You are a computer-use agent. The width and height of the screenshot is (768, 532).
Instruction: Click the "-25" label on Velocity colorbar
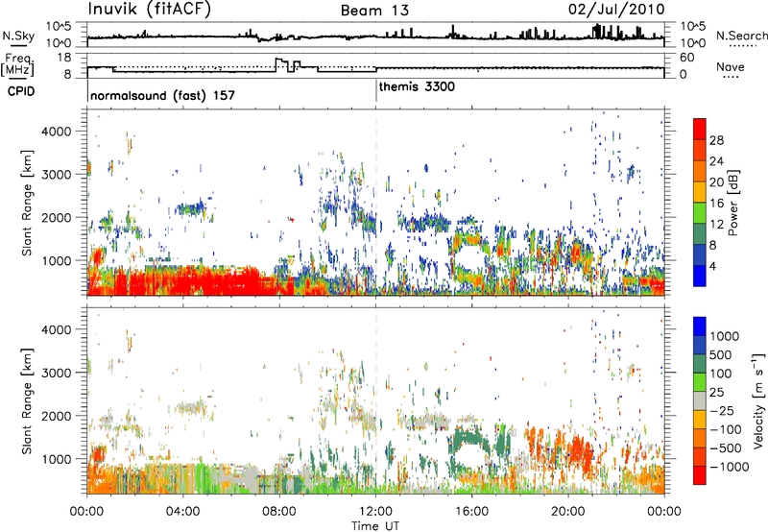tap(722, 411)
